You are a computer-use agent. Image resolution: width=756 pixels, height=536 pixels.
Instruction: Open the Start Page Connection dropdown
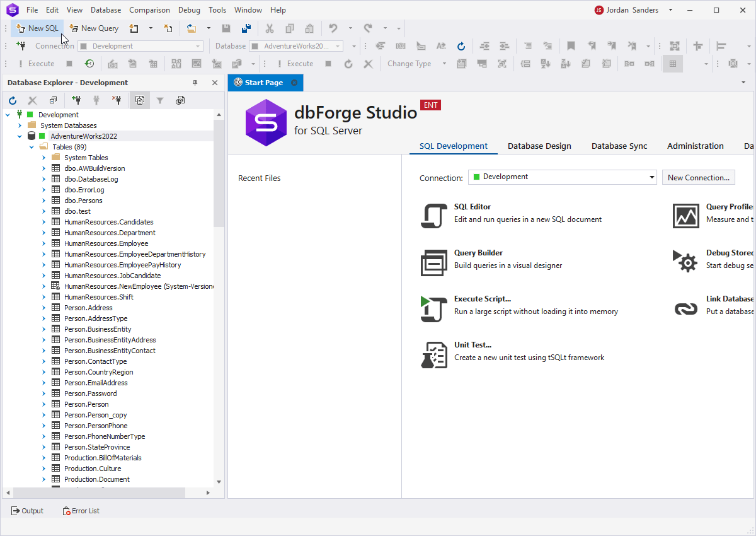[x=562, y=177]
